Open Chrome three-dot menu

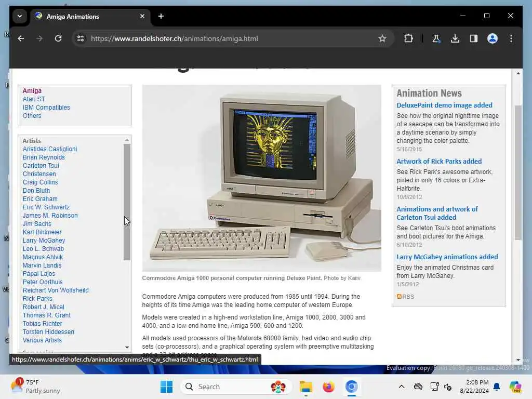[511, 38]
